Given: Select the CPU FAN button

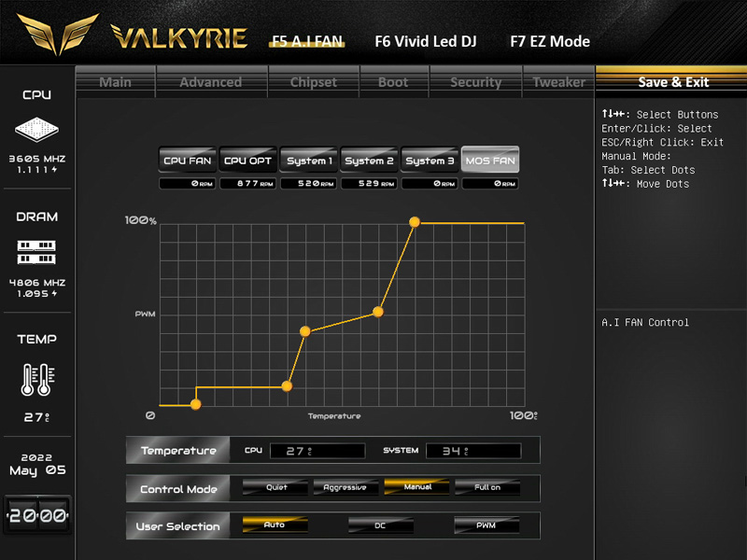Looking at the screenshot, I should click(x=188, y=160).
